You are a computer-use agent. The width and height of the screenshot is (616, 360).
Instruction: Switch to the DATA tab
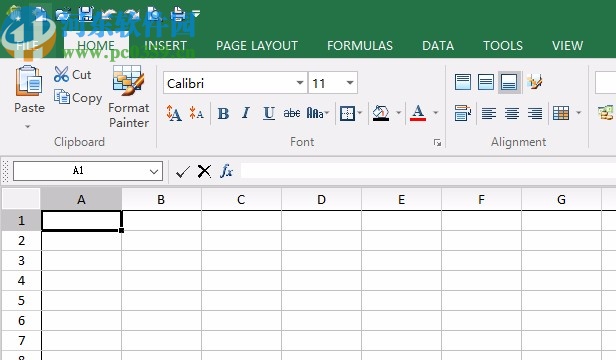click(438, 46)
